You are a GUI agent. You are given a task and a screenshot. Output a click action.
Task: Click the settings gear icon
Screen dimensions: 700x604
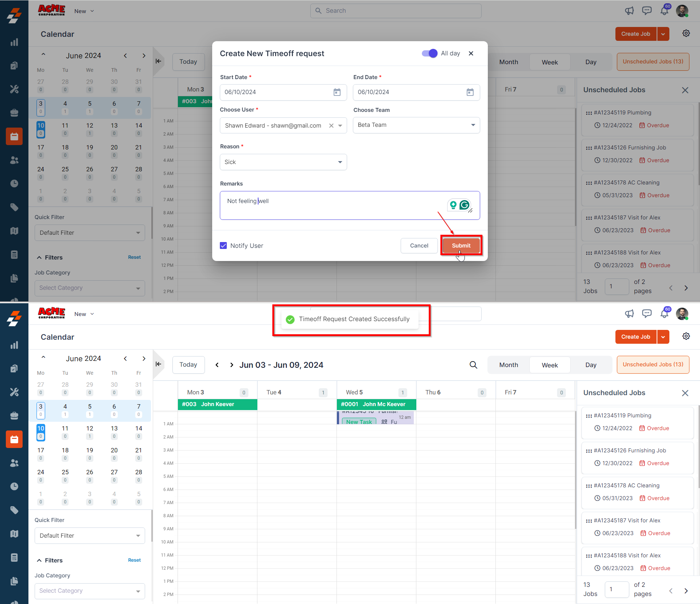coord(686,336)
